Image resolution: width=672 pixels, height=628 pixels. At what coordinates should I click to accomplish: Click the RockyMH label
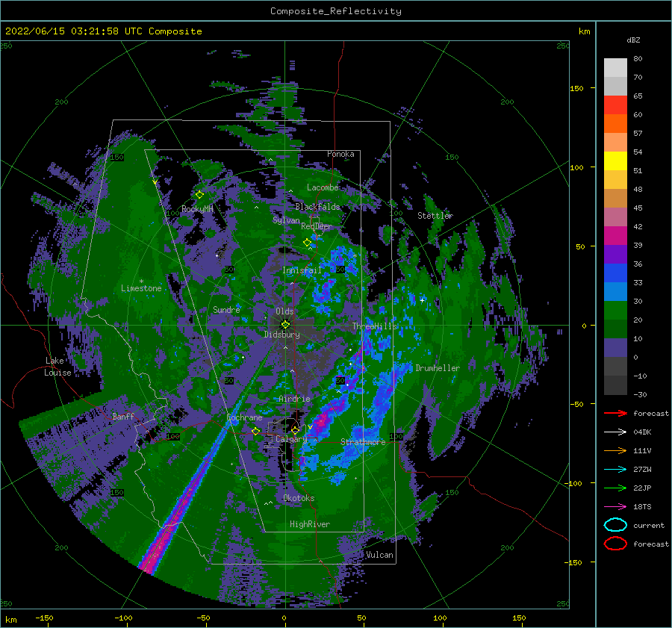197,209
